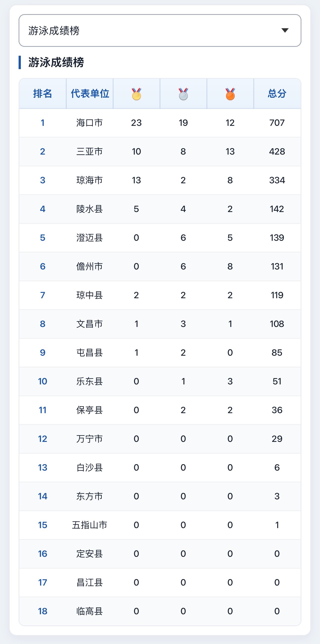Select rank number 18 cell
This screenshot has height=644, width=320.
43,611
